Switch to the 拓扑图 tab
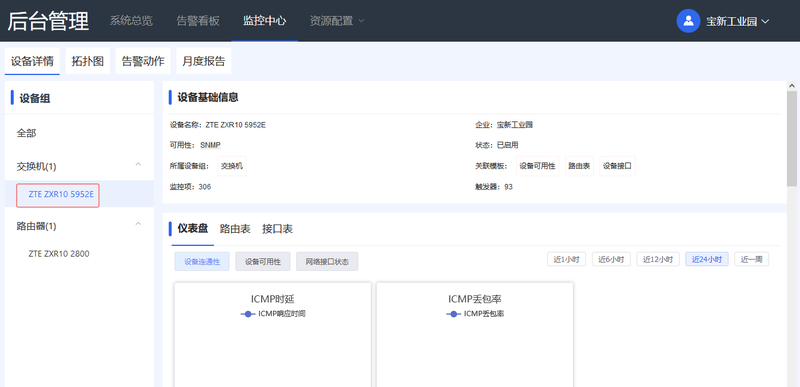Viewport: 800px width, 387px height. coord(88,61)
